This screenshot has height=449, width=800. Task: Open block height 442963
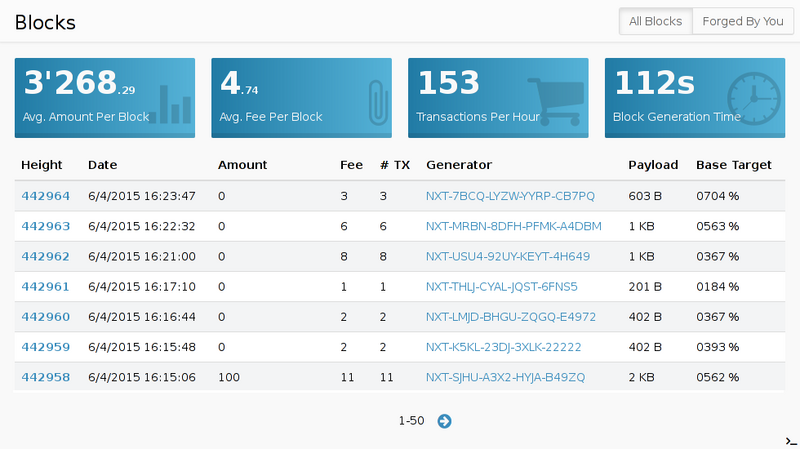45,226
